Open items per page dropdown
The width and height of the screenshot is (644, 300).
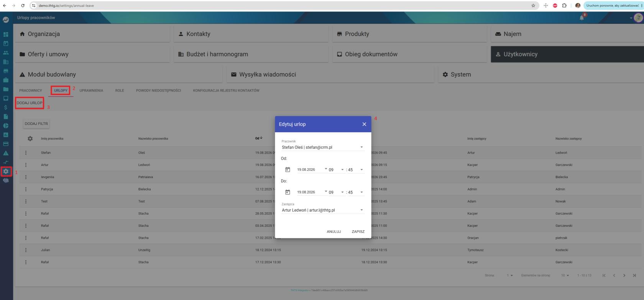coord(565,275)
